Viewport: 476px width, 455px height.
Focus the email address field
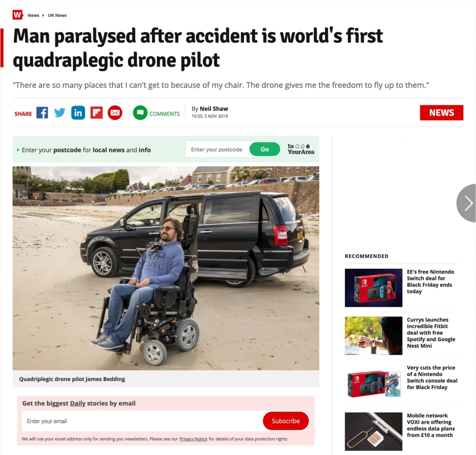(142, 421)
